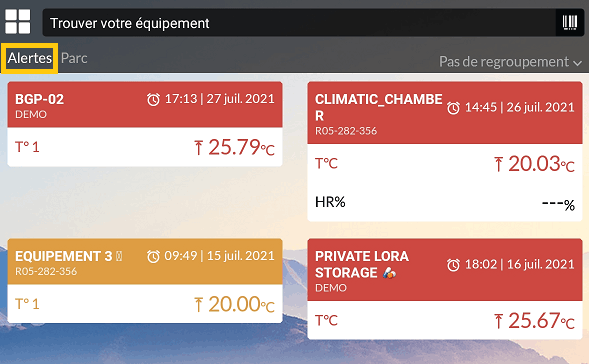Focus the Trouver votre équipement search field
Image resolution: width=589 pixels, height=364 pixels.
[x=299, y=23]
